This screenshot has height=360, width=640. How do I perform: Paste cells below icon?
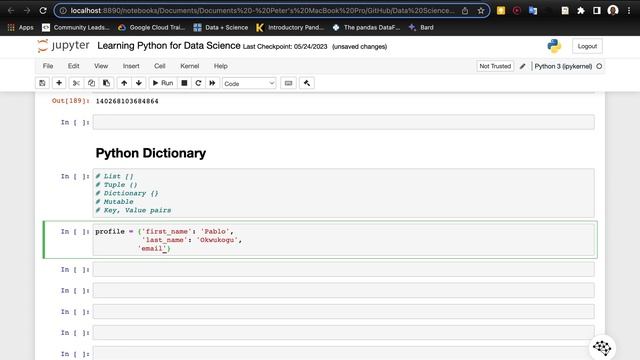tap(106, 83)
